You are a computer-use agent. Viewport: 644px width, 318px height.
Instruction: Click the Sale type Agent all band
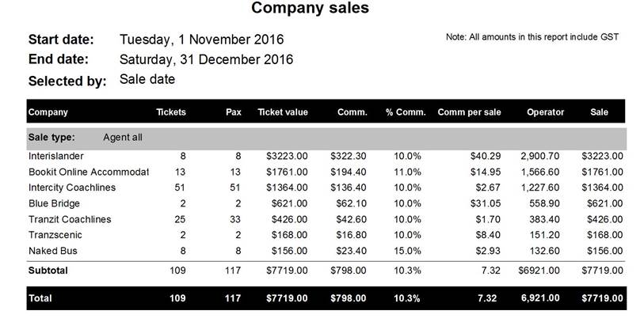(x=326, y=138)
